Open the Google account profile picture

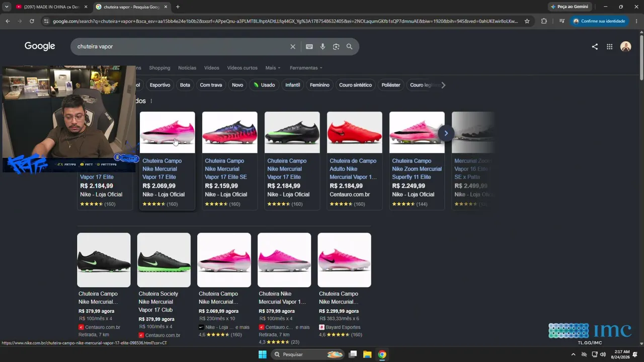(x=626, y=47)
